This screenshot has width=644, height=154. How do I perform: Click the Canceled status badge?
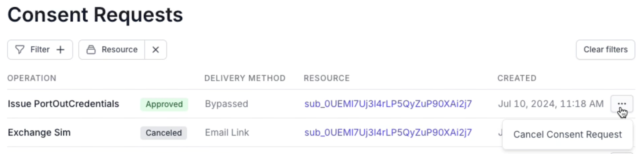[x=164, y=133]
